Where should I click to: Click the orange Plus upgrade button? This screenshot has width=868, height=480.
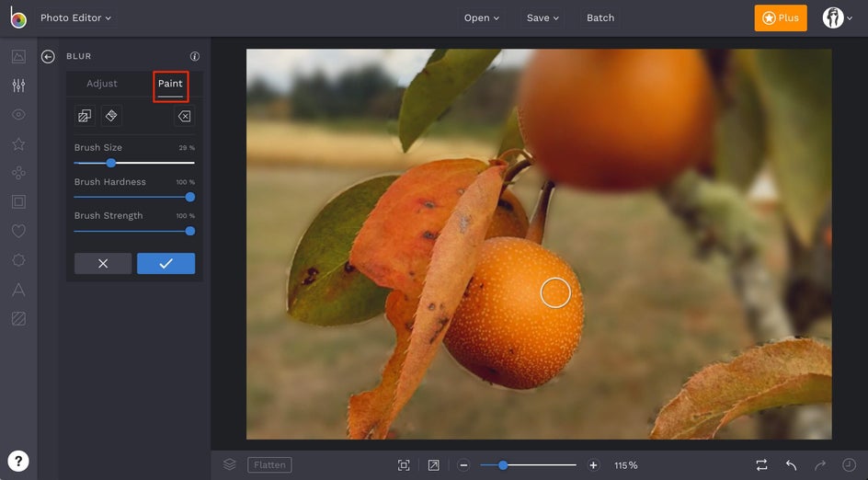[x=781, y=18]
